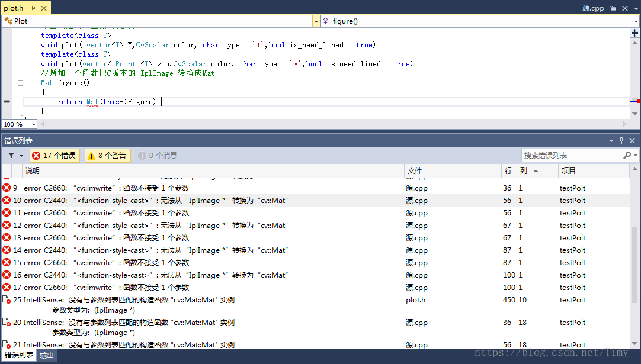Select error 16 C2440 row at line 100

315,275
